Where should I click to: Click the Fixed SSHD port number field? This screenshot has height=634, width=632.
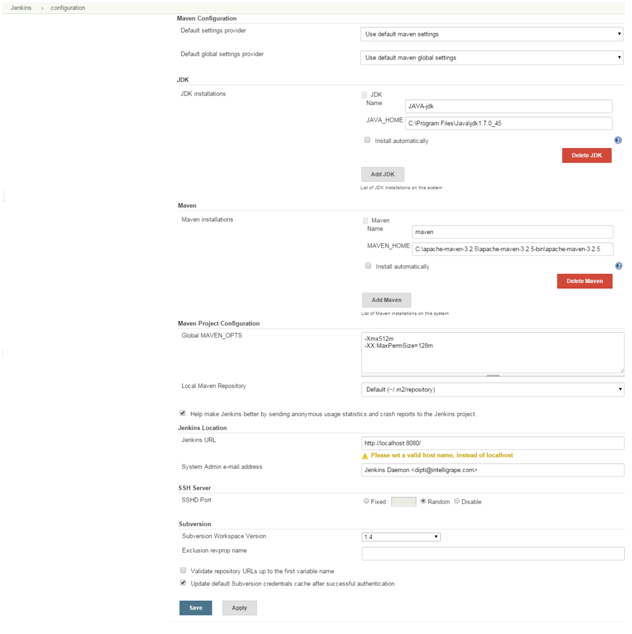click(404, 502)
